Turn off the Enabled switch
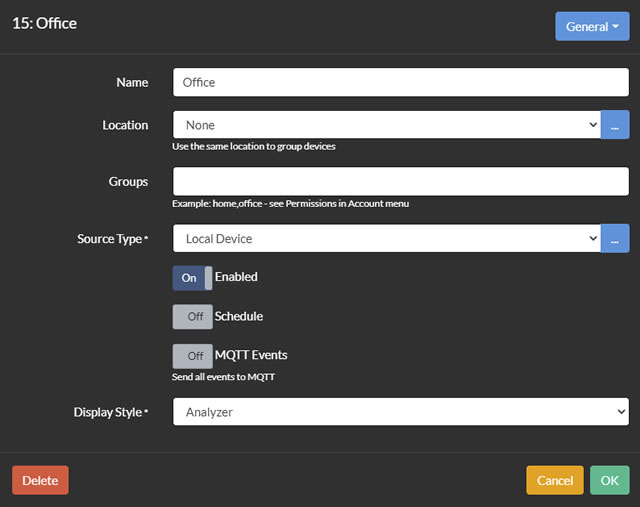Image resolution: width=640 pixels, height=507 pixels. (x=192, y=277)
